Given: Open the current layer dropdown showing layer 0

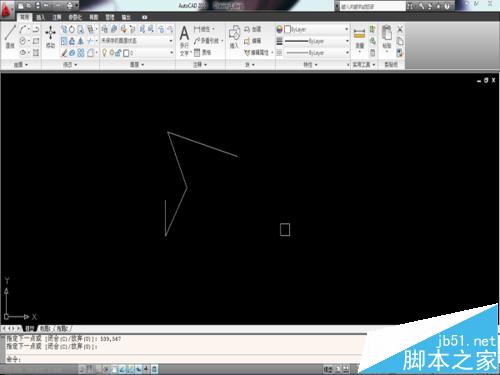Looking at the screenshot, I should coord(137,53).
